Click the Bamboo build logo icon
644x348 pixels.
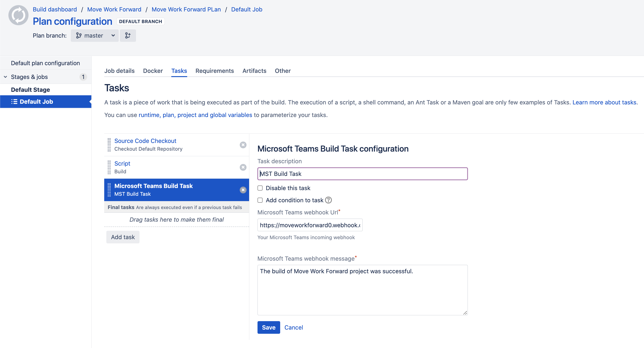(18, 15)
